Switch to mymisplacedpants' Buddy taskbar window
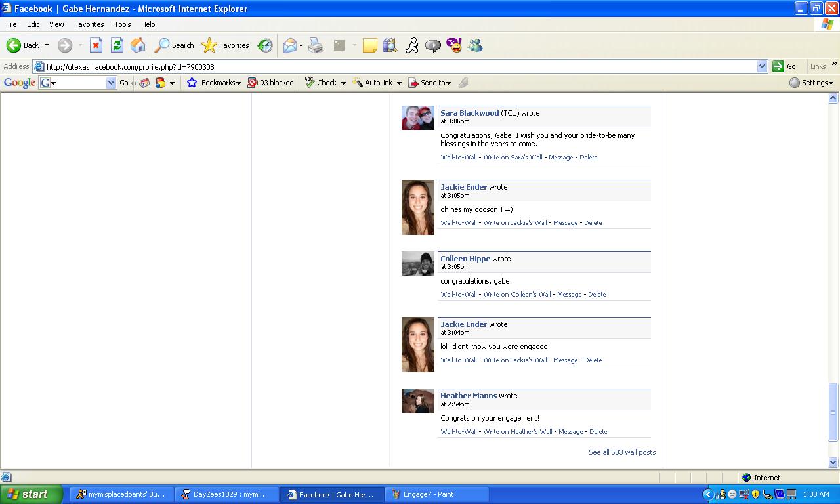The width and height of the screenshot is (840, 504). (x=121, y=494)
